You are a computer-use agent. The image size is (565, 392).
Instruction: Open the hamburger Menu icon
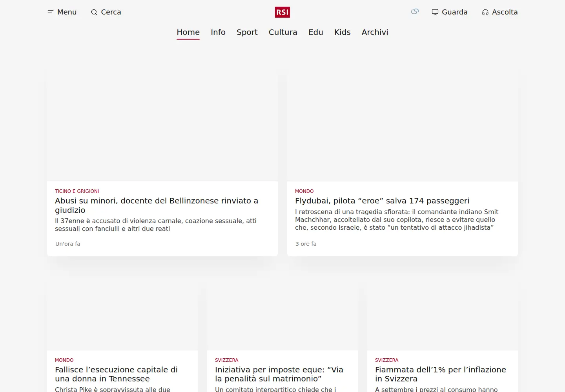50,12
